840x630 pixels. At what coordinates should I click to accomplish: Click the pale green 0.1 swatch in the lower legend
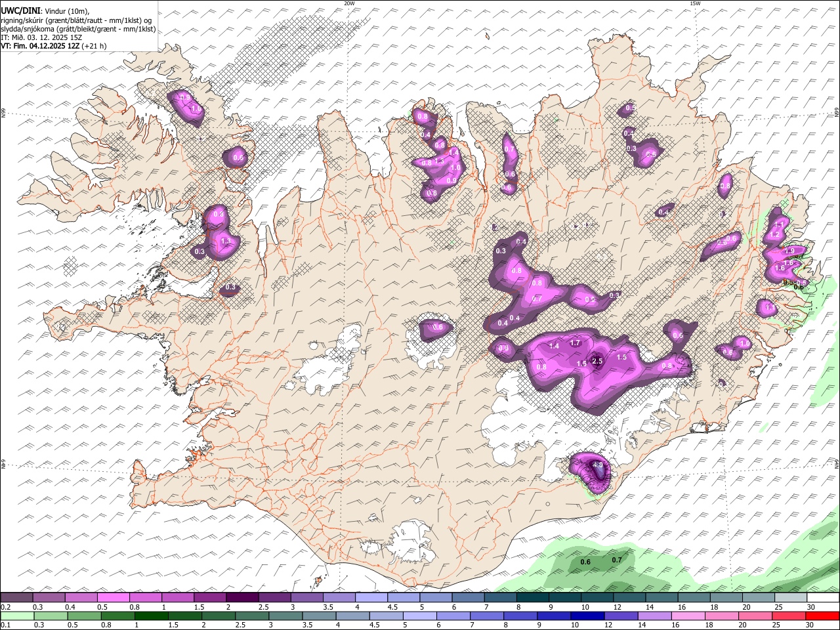tap(18, 616)
